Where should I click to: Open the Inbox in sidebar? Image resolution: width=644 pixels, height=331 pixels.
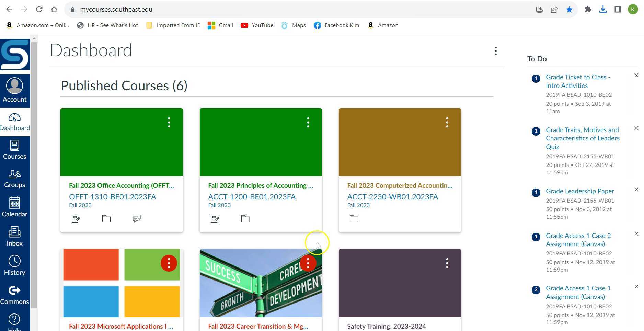click(x=15, y=237)
